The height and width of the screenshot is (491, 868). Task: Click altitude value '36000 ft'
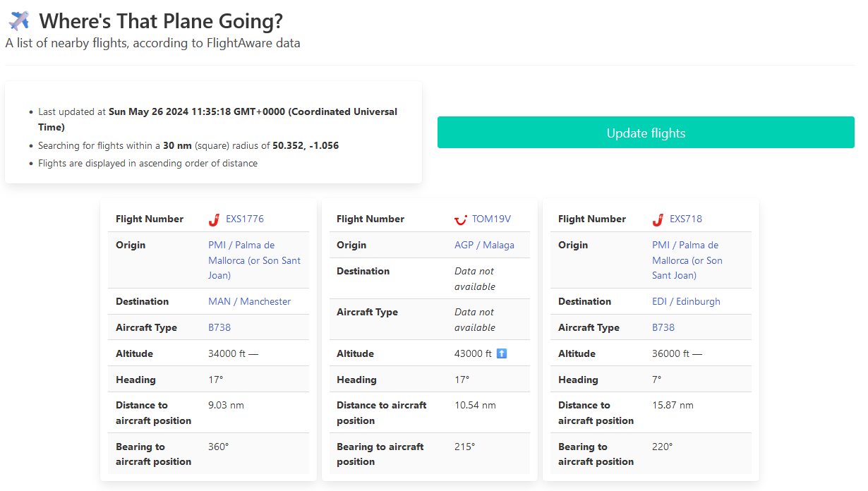pyautogui.click(x=670, y=353)
